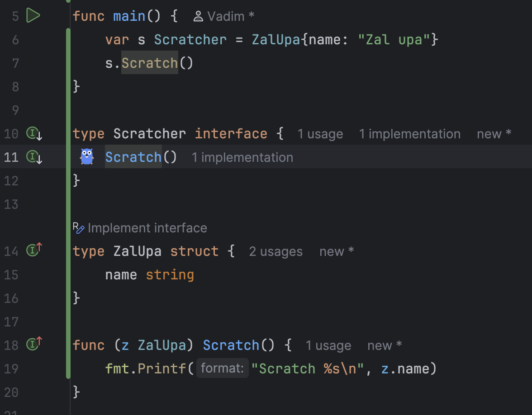
Task: Click the format: parameter hint in Printf
Action: [x=222, y=368]
